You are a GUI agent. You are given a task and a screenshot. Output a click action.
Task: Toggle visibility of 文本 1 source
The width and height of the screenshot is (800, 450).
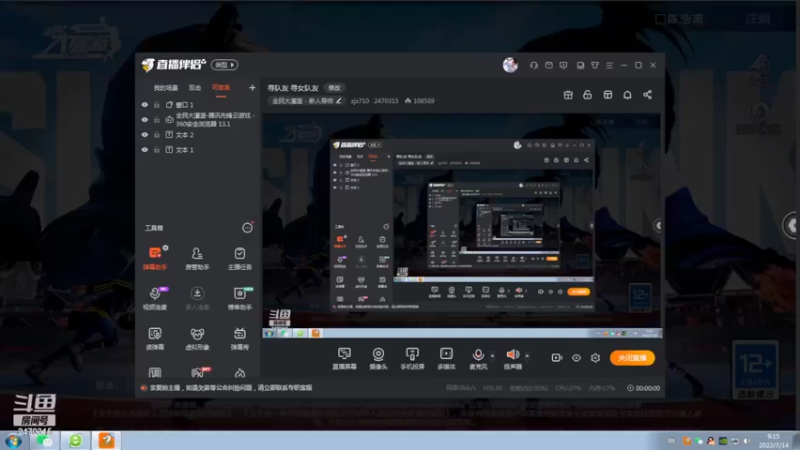145,150
